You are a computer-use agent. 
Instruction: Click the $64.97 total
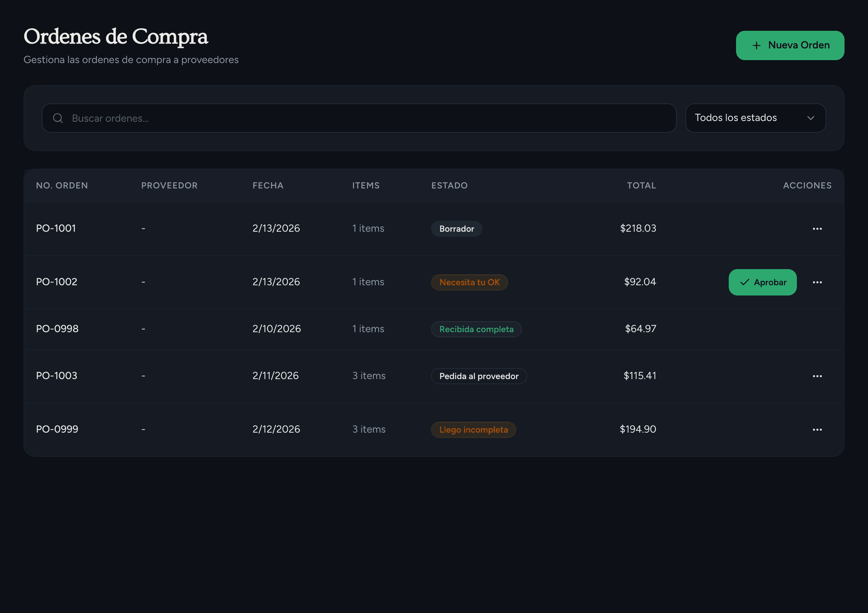(640, 329)
